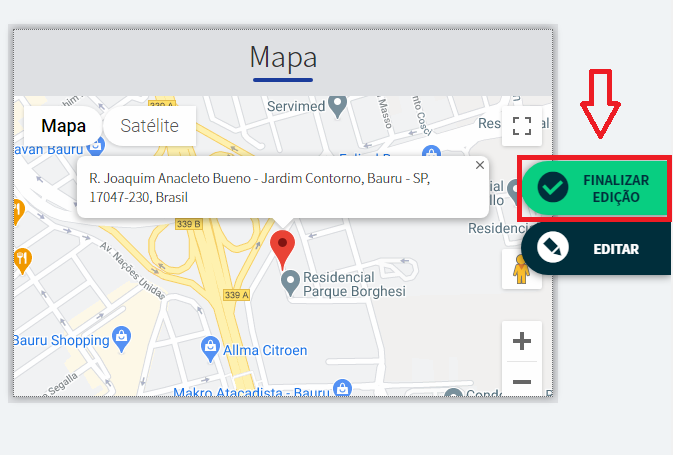Image resolution: width=673 pixels, height=455 pixels.
Task: Select the Mapa view type
Action: click(x=63, y=126)
